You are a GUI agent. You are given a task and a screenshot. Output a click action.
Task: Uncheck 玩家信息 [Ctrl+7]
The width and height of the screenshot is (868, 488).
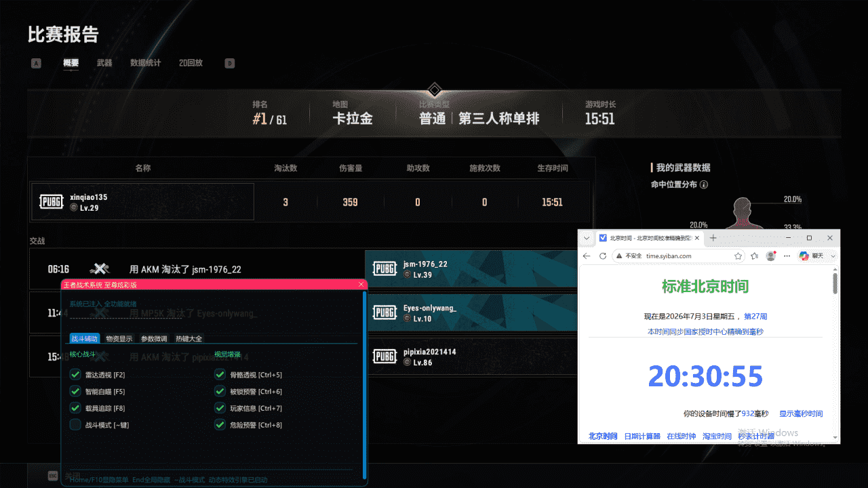(x=220, y=409)
